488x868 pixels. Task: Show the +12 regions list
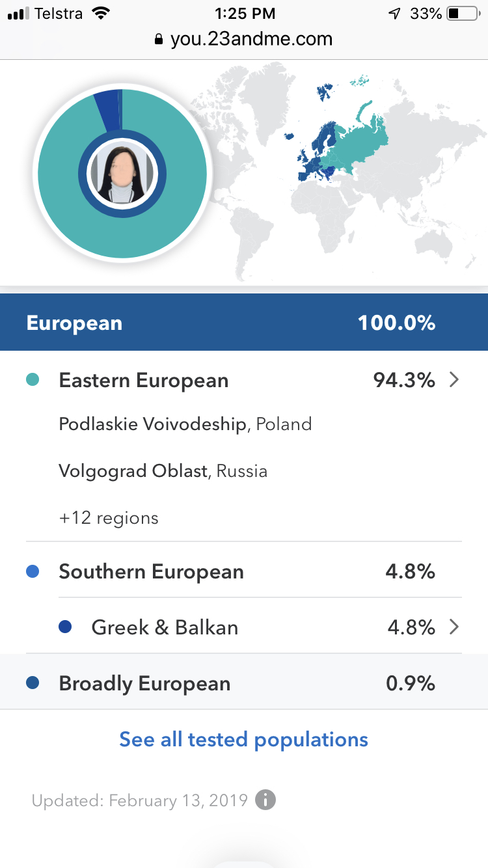pyautogui.click(x=109, y=519)
